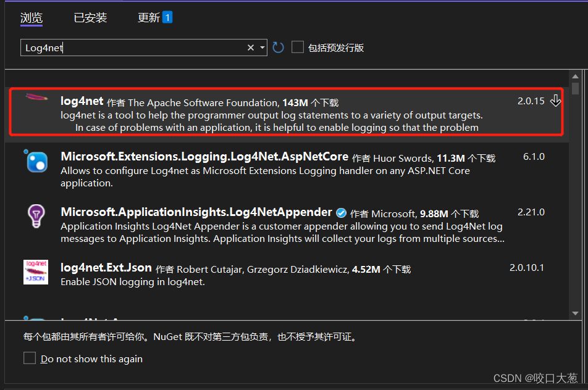588x390 pixels.
Task: Select the log4net.Ext.Json package title
Action: [106, 267]
